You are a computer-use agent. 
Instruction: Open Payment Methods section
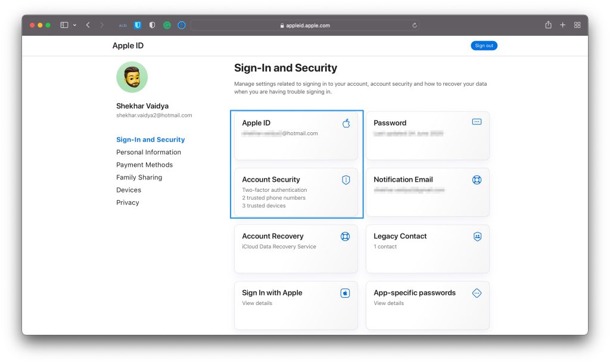click(144, 165)
